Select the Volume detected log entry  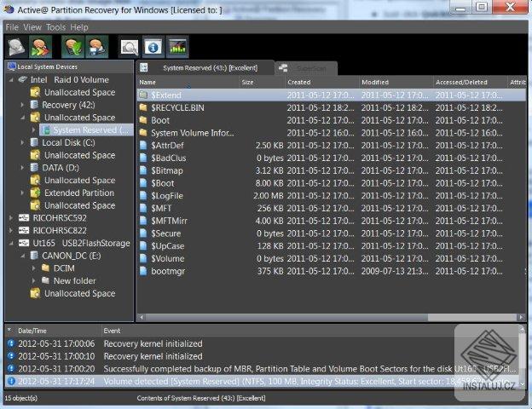click(x=262, y=381)
